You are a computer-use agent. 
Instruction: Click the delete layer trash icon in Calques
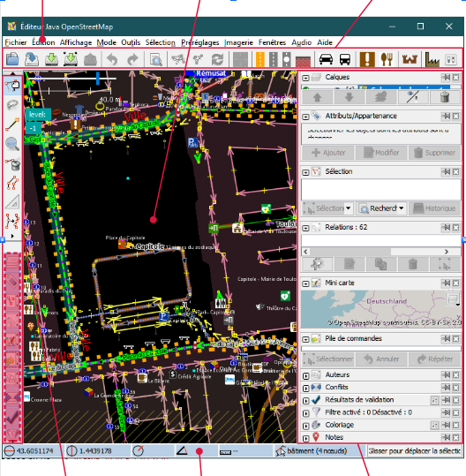point(445,97)
